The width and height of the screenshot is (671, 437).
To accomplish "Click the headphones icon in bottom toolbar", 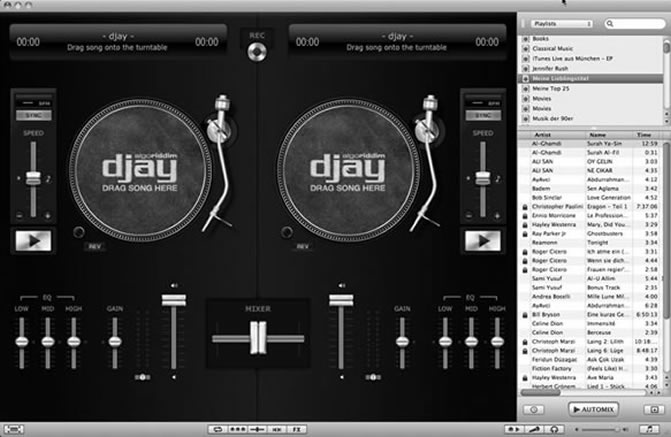I will tap(554, 429).
